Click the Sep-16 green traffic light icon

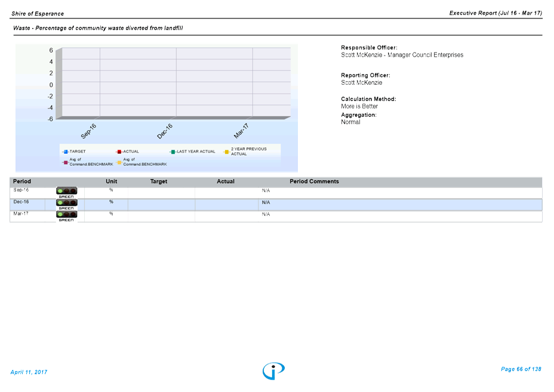tap(66, 191)
